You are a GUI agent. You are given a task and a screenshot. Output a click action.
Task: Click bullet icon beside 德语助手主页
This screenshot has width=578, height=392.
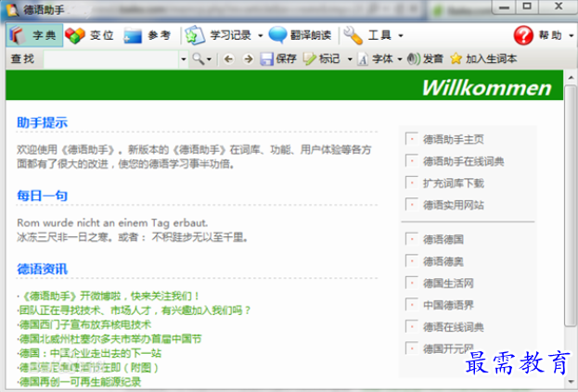tap(411, 139)
